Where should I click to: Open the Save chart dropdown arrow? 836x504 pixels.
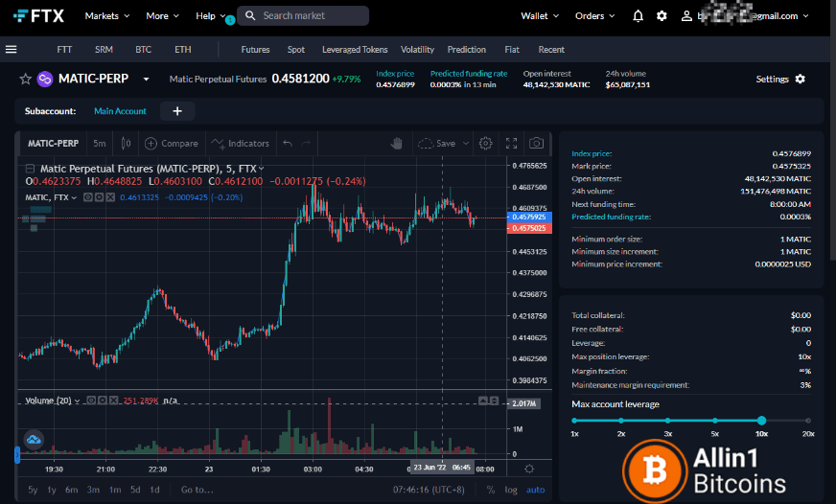(465, 144)
